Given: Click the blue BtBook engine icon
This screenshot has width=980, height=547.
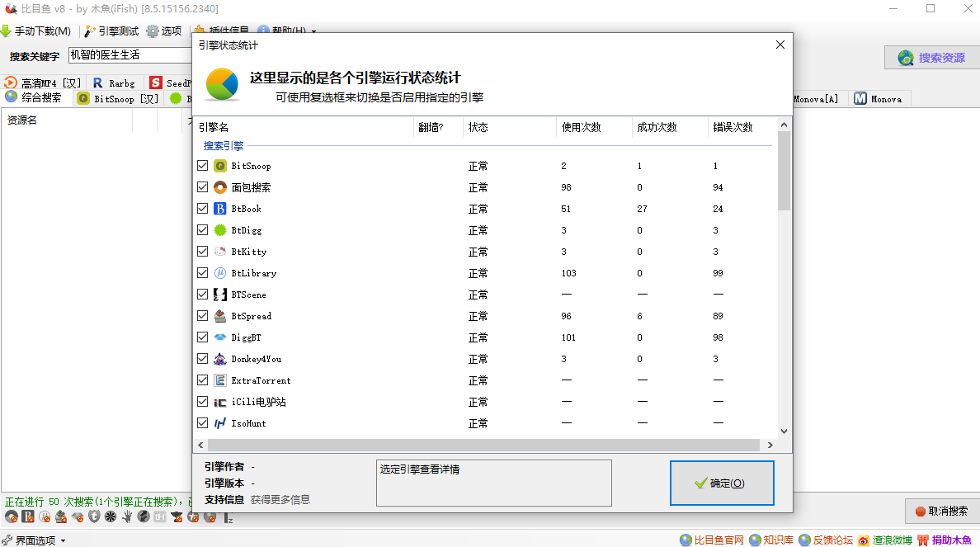Looking at the screenshot, I should pos(220,208).
